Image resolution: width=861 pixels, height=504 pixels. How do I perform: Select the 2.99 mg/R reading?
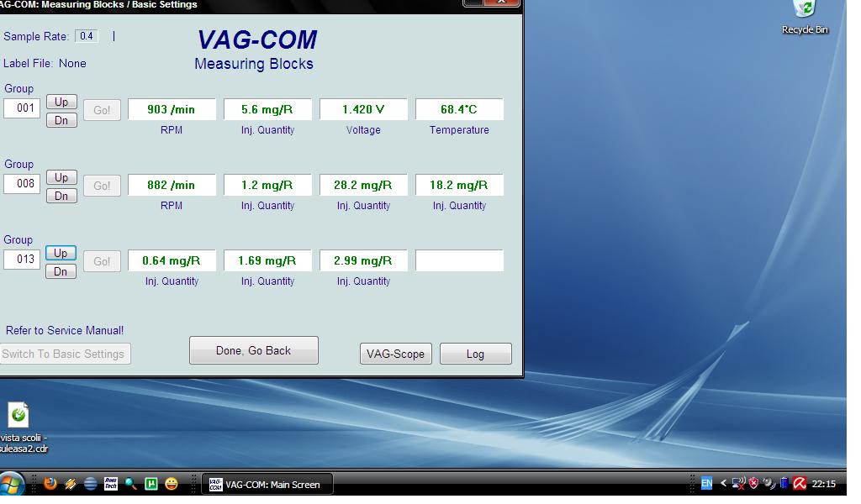(x=363, y=260)
